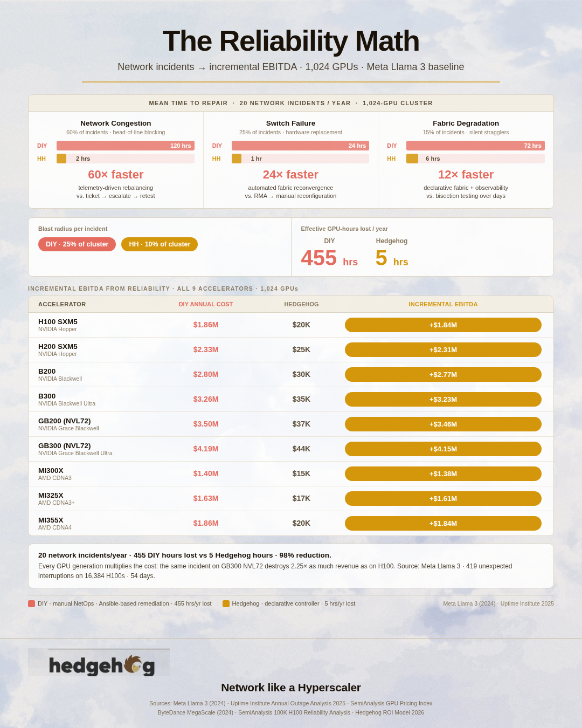
Task: Click the $30K Hedgehog cost
Action: tap(301, 375)
